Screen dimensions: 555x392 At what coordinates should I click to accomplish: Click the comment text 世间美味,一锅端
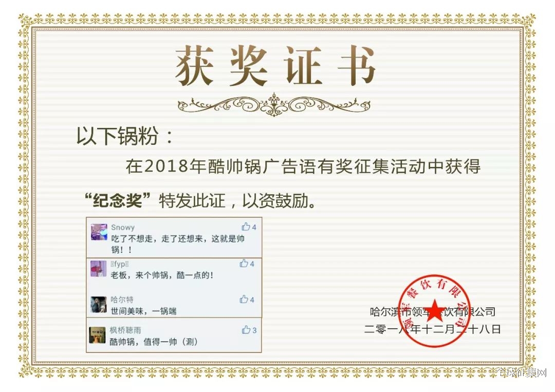[144, 311]
